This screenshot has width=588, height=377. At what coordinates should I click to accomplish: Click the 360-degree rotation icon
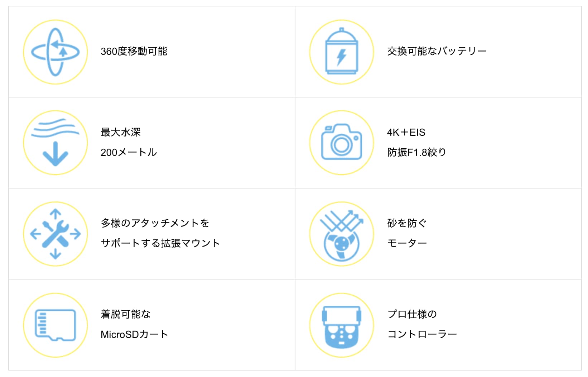pos(55,52)
